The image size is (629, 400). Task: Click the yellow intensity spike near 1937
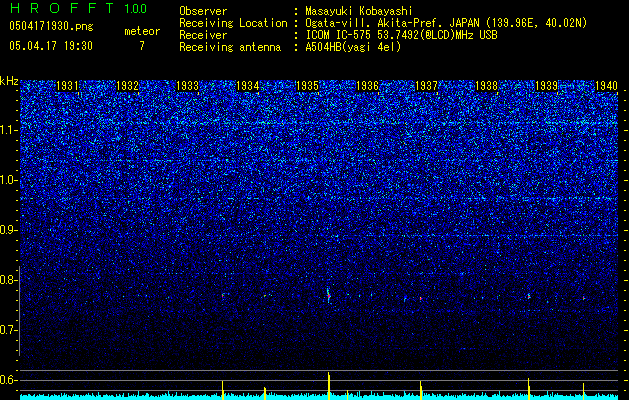click(421, 390)
